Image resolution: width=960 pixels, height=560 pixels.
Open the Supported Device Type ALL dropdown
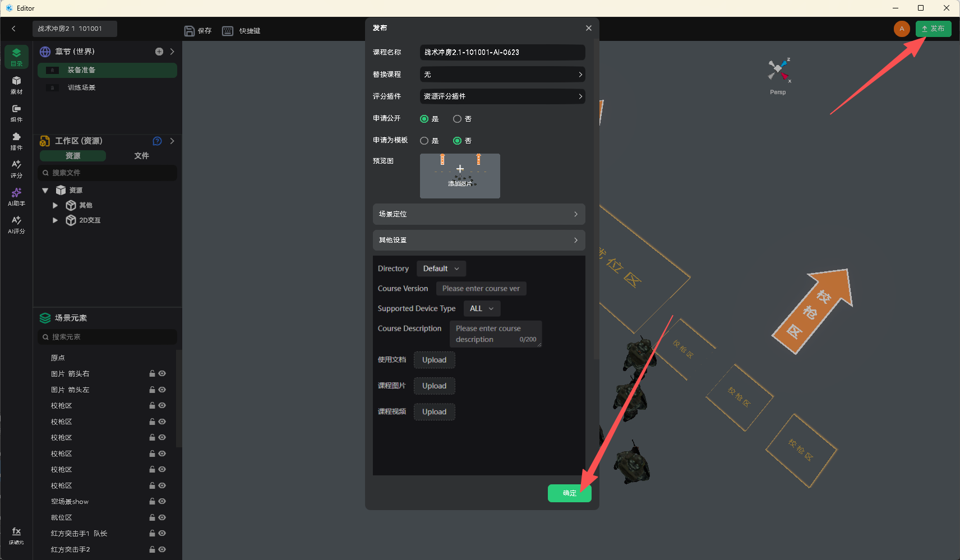[482, 308]
